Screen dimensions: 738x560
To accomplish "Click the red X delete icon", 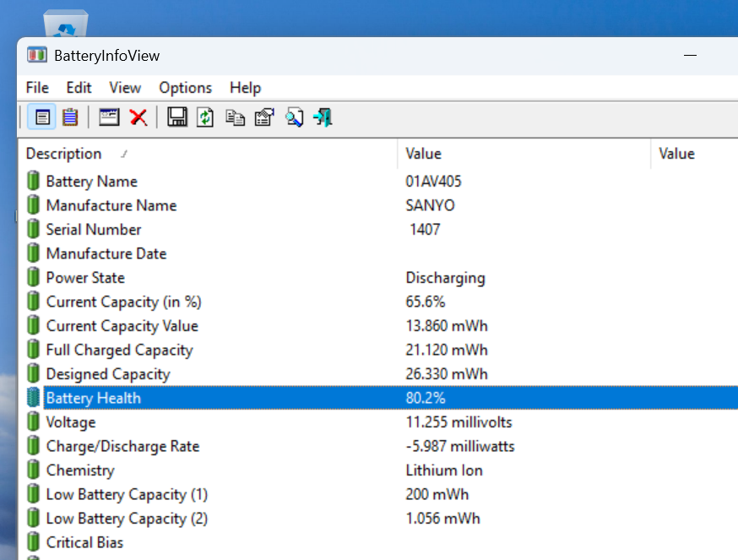I will point(138,117).
